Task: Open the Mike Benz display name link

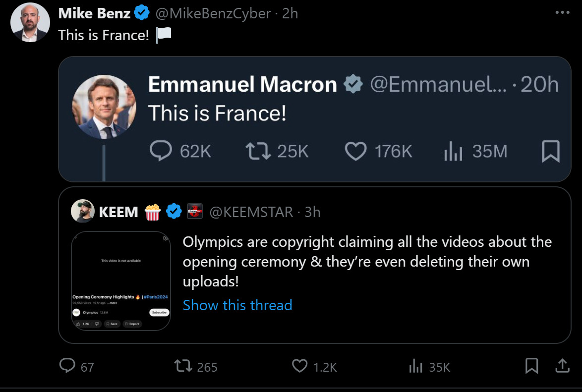Action: (x=94, y=13)
